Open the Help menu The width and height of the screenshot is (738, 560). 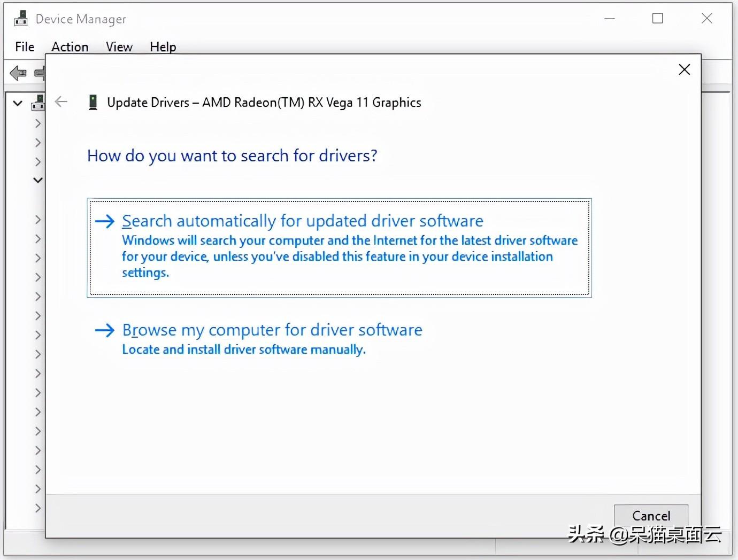click(x=163, y=47)
